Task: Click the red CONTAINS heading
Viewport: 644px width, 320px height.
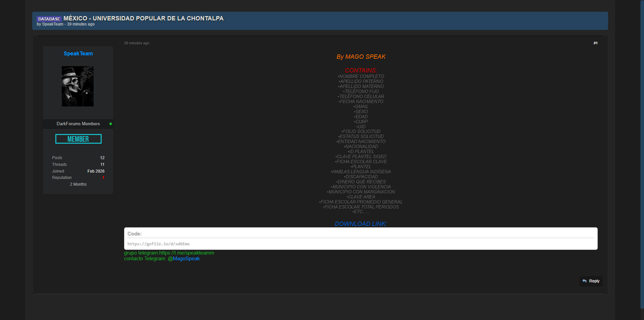Action: pyautogui.click(x=361, y=70)
